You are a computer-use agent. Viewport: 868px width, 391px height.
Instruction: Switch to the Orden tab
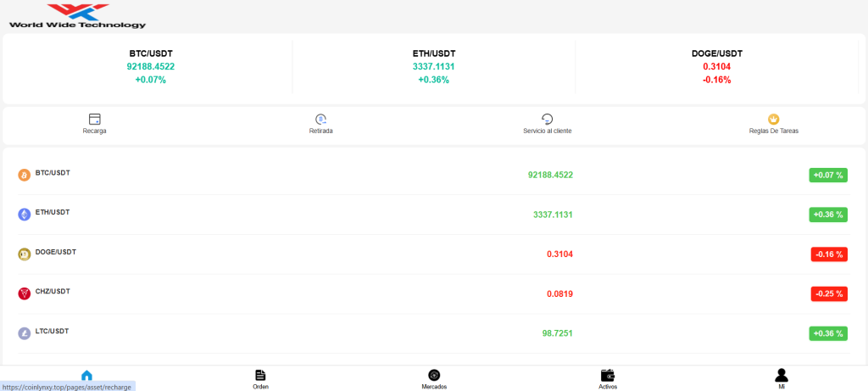(x=261, y=379)
